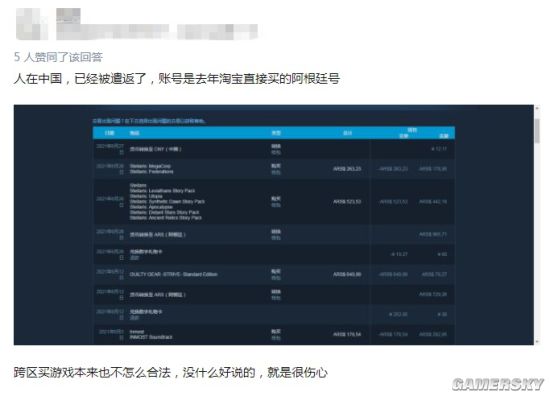Select the 'Stellaris: Synthetic Dawn Story Pack' entry

click(x=167, y=201)
